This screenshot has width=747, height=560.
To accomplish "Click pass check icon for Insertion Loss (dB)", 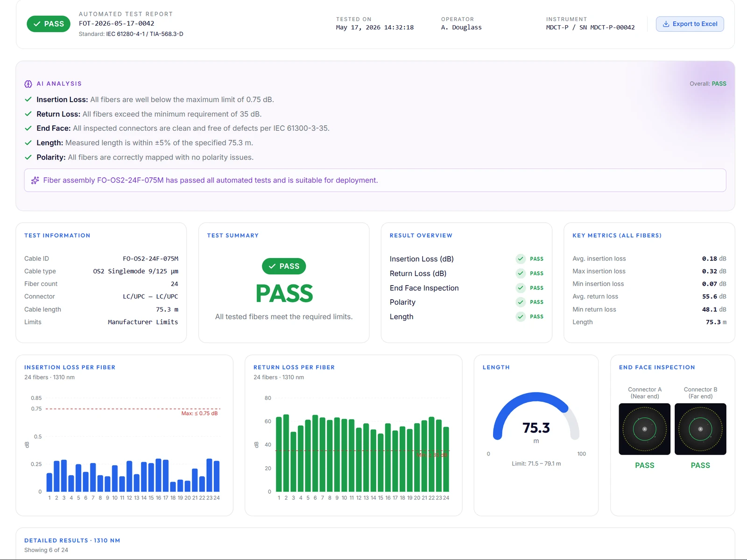I will point(521,259).
